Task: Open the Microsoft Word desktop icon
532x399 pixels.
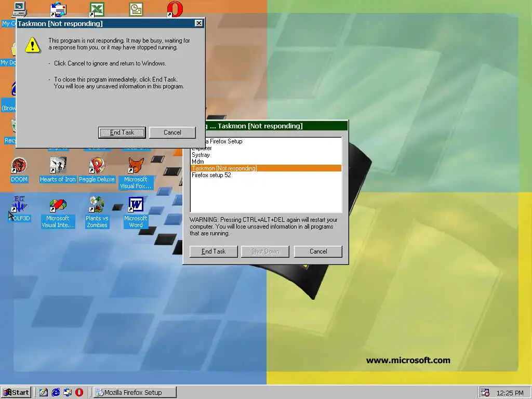Action: click(136, 212)
